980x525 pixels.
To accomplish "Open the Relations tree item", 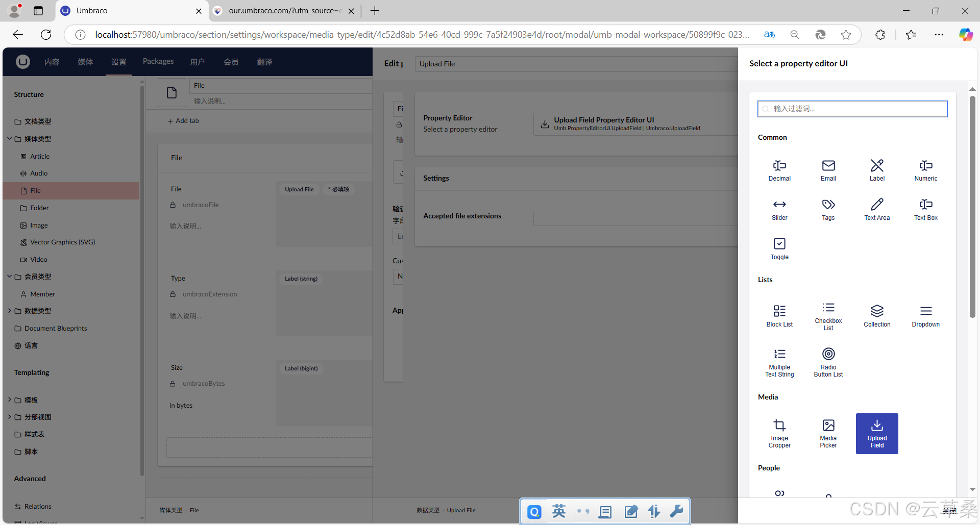I will (38, 506).
